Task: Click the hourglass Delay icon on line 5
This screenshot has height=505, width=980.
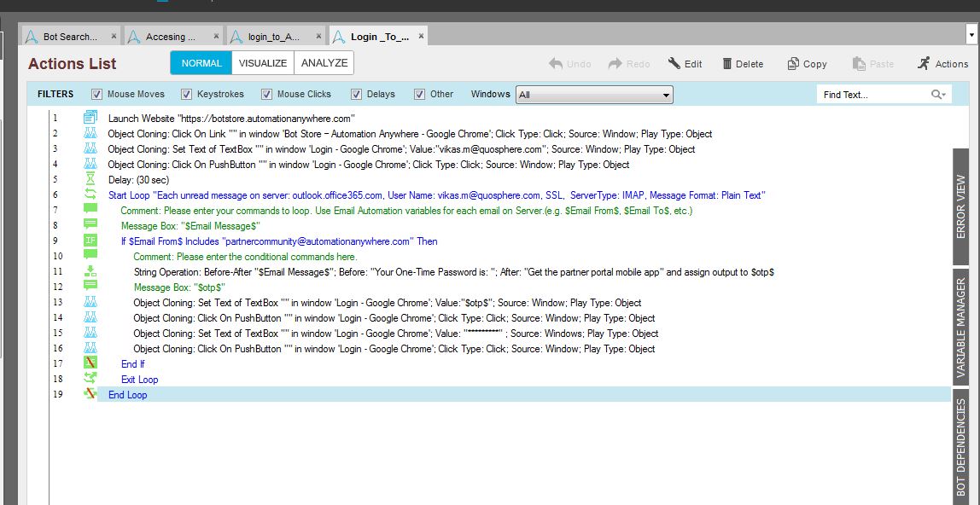Action: pyautogui.click(x=90, y=179)
